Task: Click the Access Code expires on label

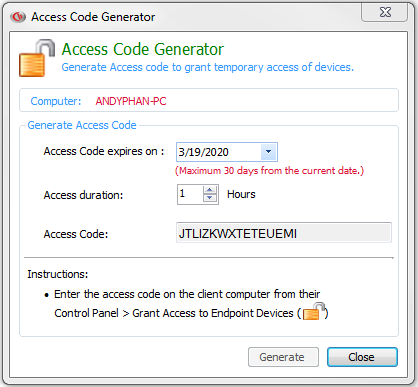Action: pos(104,151)
